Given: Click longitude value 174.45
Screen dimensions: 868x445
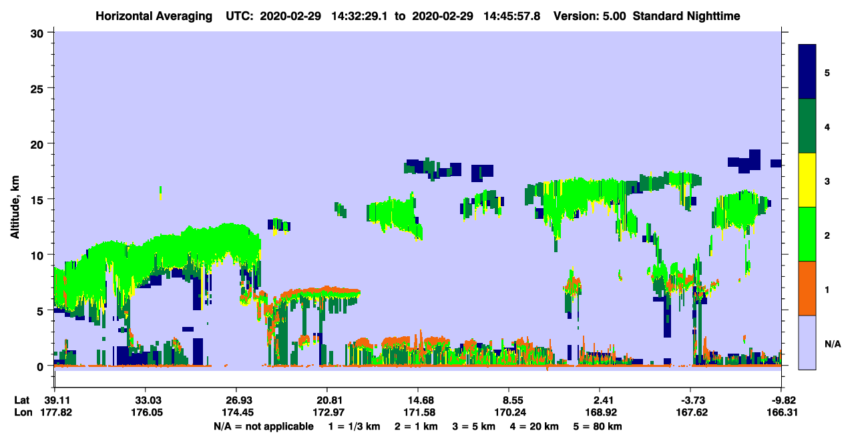Looking at the screenshot, I should [236, 412].
